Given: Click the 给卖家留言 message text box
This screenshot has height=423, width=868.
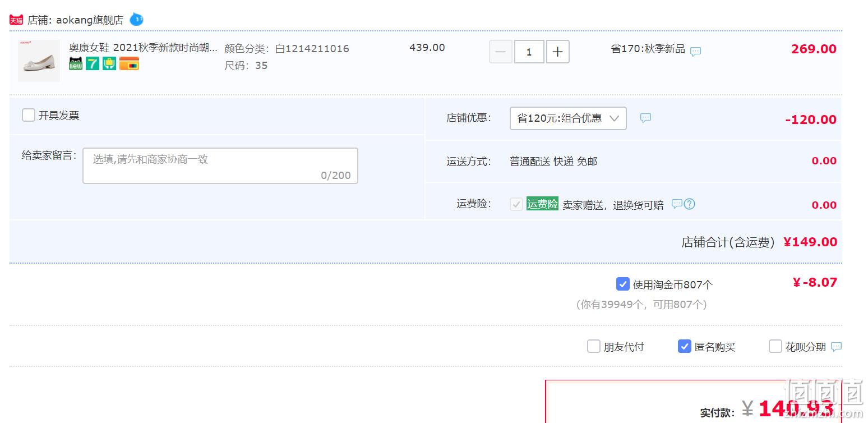Looking at the screenshot, I should 220,166.
